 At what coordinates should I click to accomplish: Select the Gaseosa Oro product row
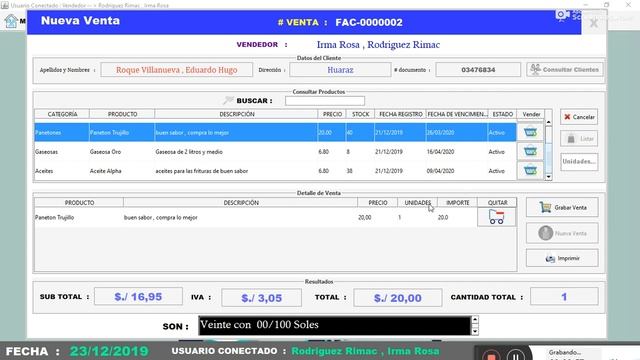276,151
